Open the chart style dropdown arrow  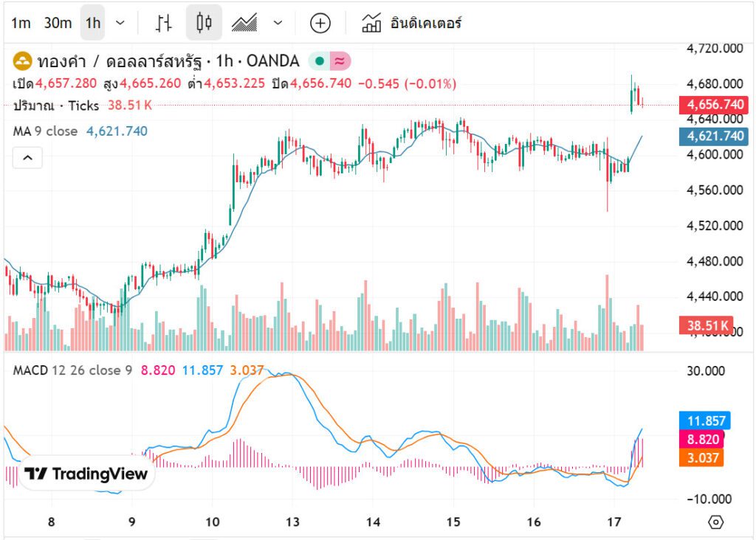pos(278,23)
